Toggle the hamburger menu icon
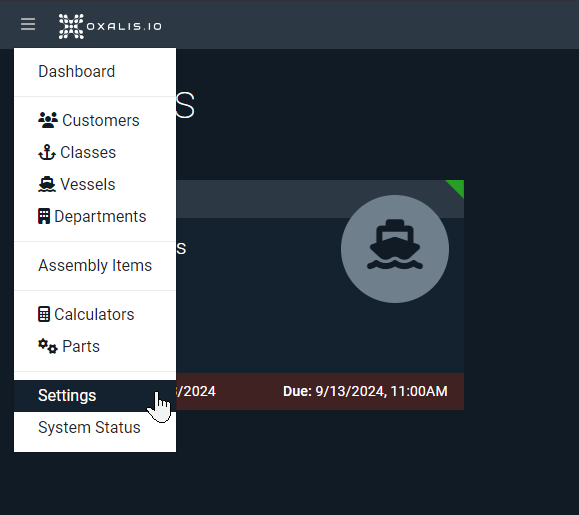The height and width of the screenshot is (515, 579). coord(28,24)
